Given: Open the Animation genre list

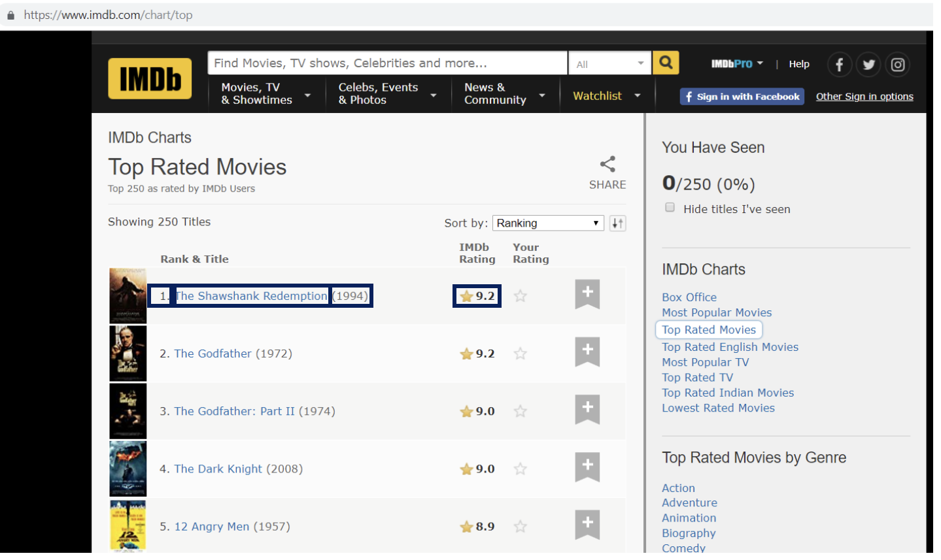Looking at the screenshot, I should [689, 518].
